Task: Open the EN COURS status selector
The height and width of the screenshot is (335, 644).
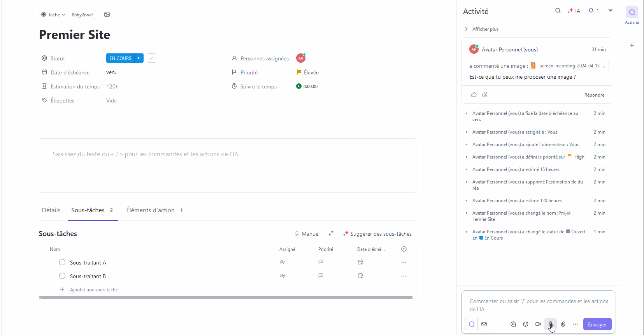Action: pyautogui.click(x=120, y=58)
